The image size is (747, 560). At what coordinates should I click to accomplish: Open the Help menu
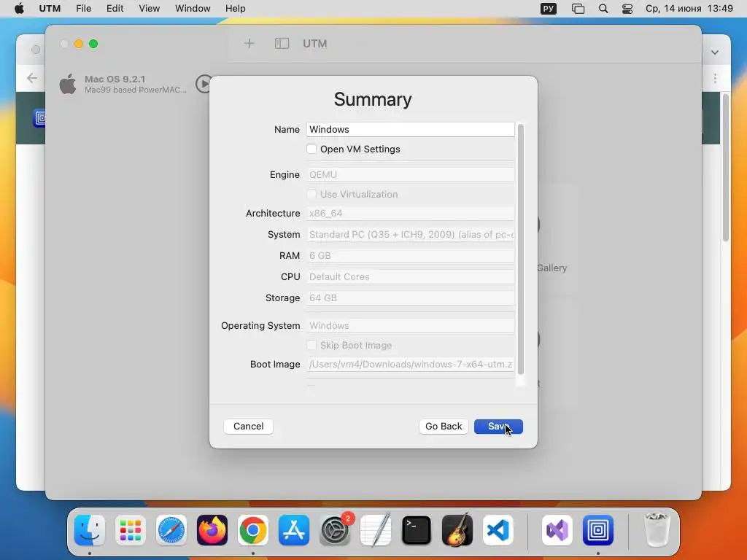point(236,9)
